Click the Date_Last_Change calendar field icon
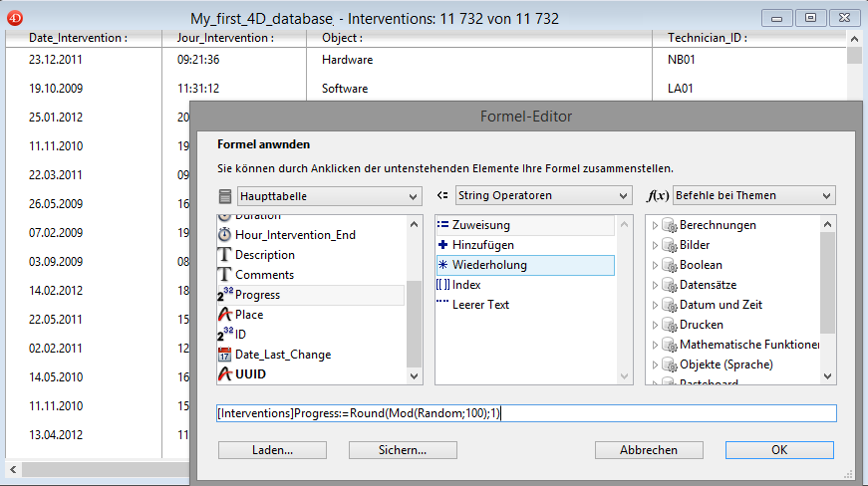The height and width of the screenshot is (486, 868). click(224, 355)
